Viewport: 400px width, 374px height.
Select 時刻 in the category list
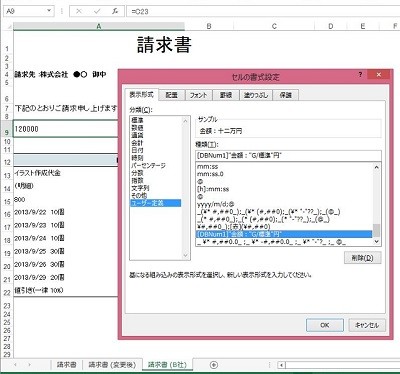(155, 158)
